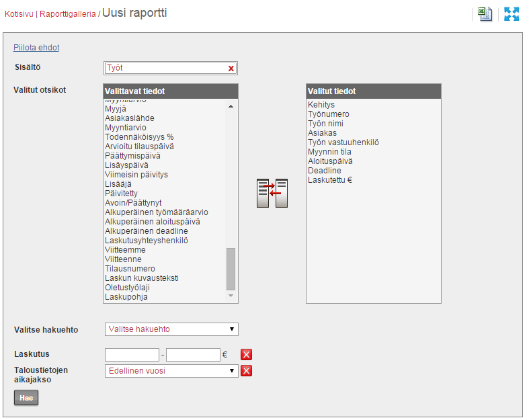Select Viitteenne field
529x420 pixels.
coord(123,259)
